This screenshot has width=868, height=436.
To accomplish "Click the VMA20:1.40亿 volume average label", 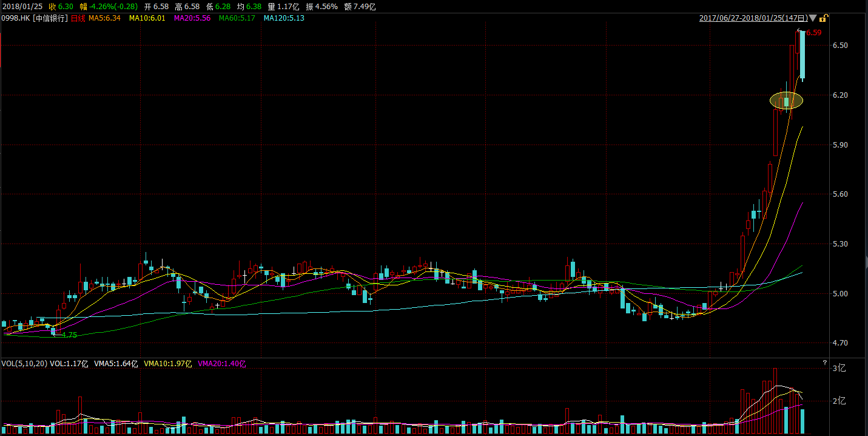I will [x=221, y=364].
